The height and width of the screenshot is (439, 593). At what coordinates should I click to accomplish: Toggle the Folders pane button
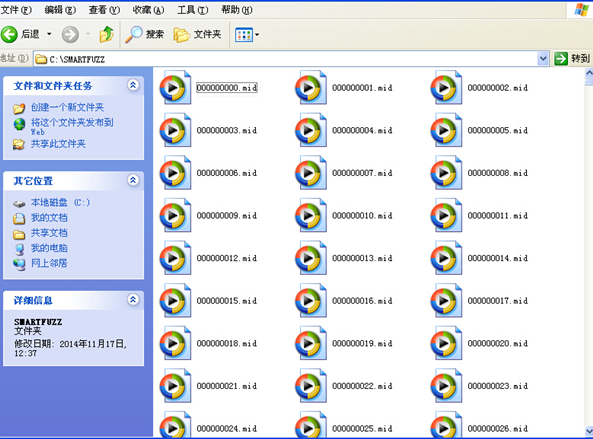coord(197,34)
